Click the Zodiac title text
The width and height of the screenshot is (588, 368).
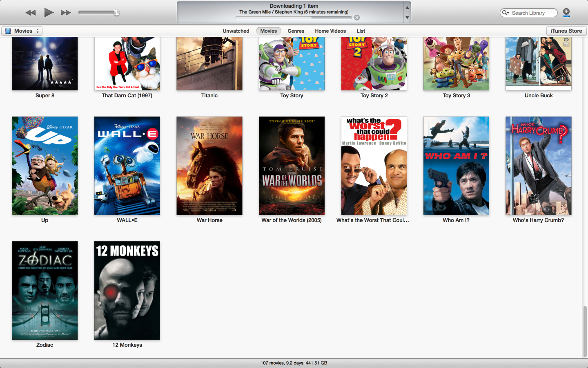pos(45,345)
